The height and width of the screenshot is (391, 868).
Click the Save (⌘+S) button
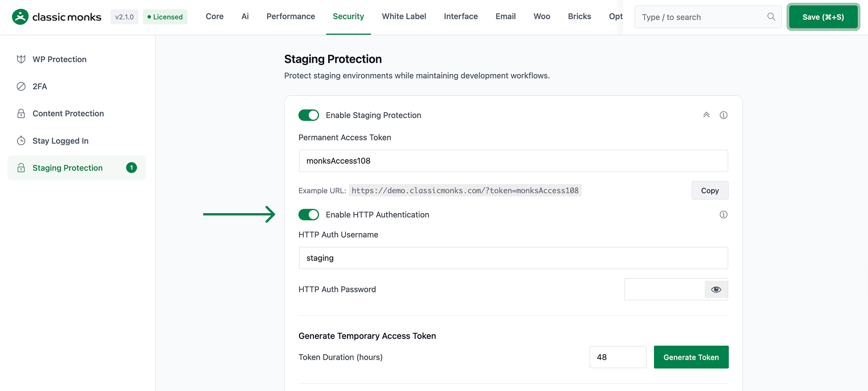(x=823, y=17)
